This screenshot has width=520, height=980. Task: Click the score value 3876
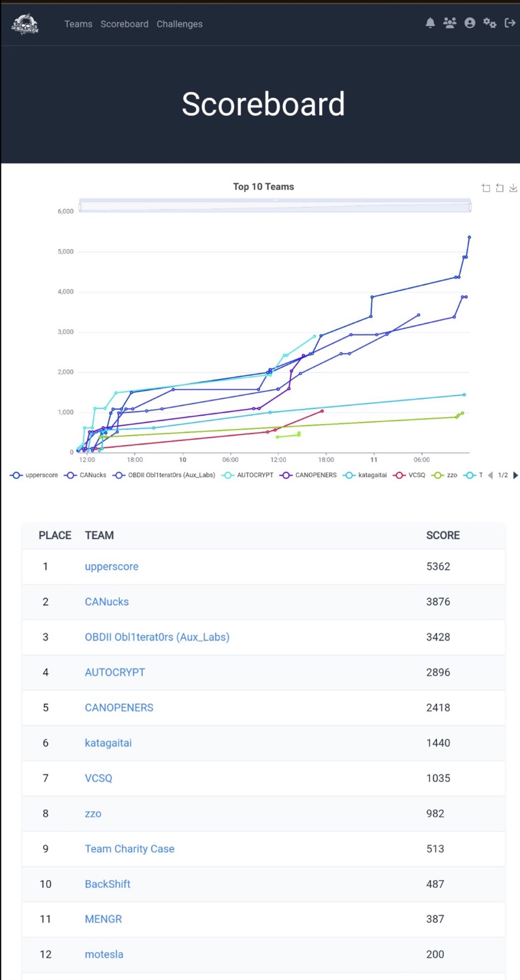click(438, 602)
